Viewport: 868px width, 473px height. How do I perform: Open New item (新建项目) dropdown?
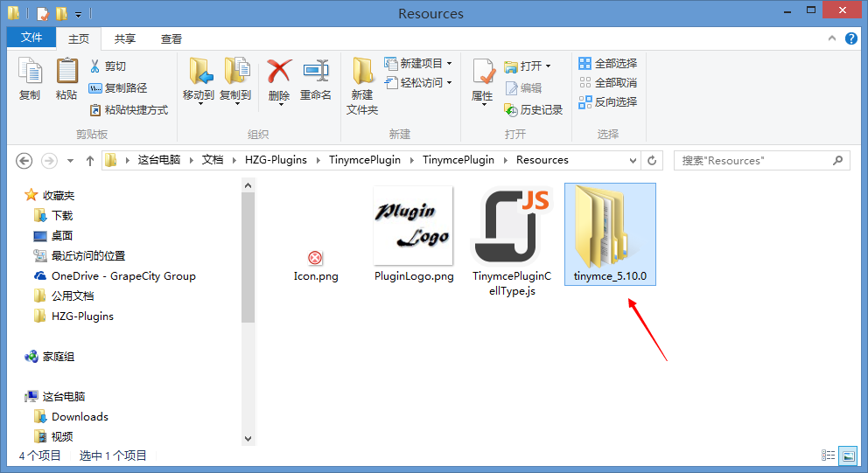pyautogui.click(x=418, y=64)
